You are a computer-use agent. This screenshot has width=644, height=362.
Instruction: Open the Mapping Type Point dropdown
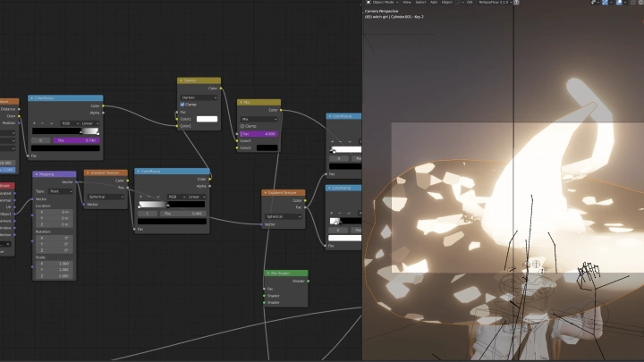pos(61,191)
